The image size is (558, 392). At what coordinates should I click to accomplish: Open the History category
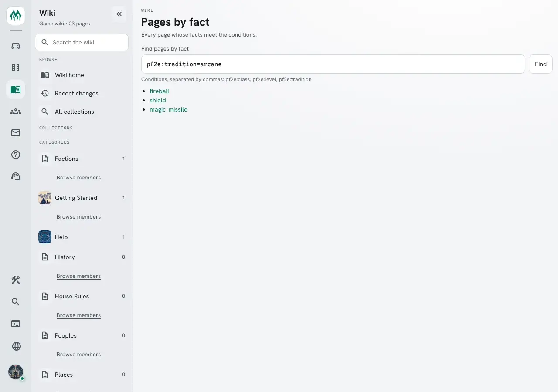[82, 257]
